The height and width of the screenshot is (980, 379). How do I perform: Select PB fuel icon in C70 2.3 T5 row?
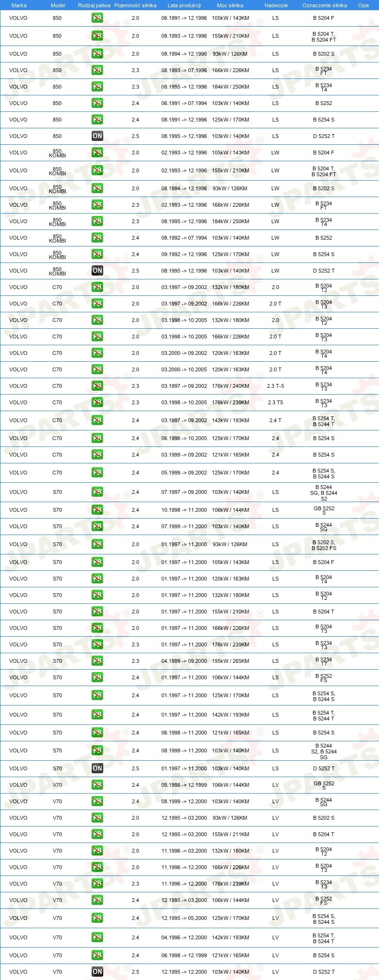97,402
